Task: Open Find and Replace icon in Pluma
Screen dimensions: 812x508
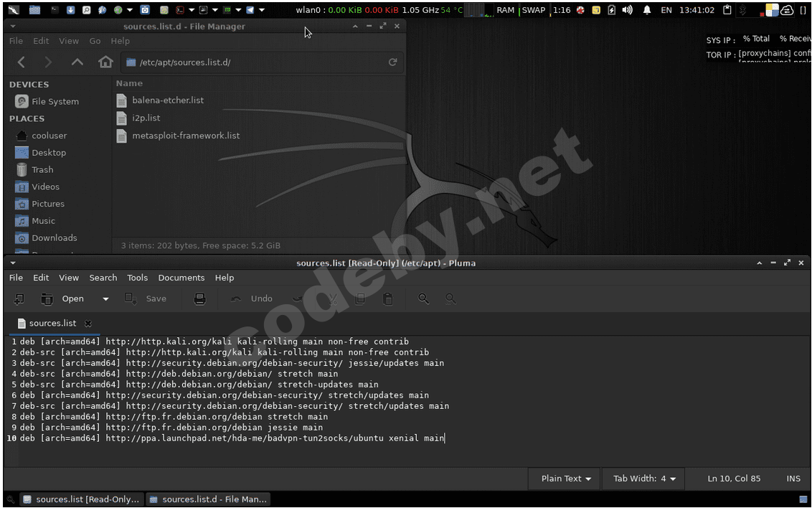Action: 450,298
